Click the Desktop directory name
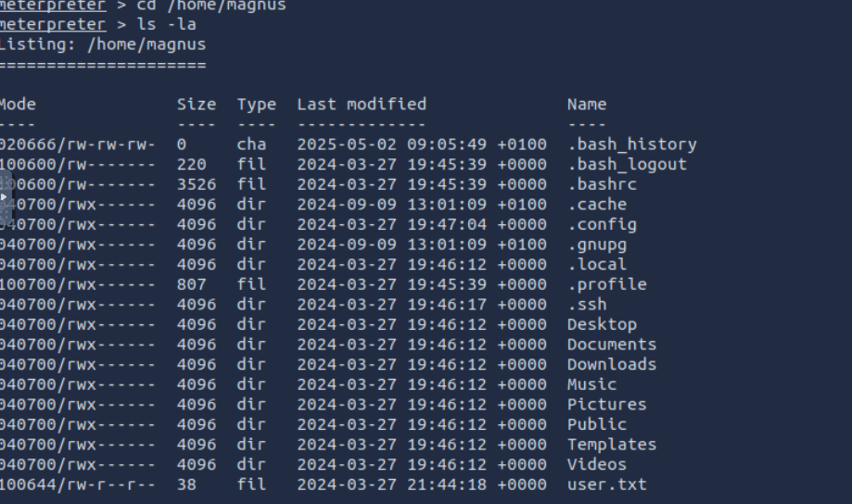 click(602, 324)
